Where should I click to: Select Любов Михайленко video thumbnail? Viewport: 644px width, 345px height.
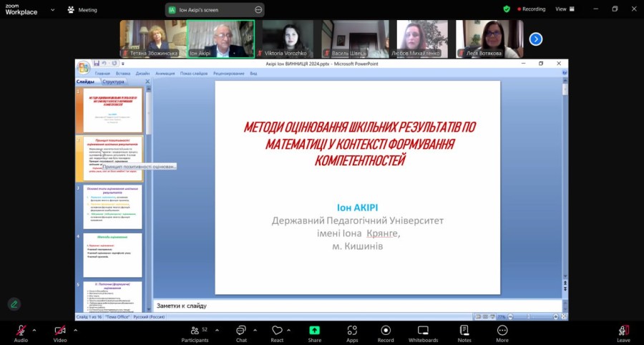423,39
